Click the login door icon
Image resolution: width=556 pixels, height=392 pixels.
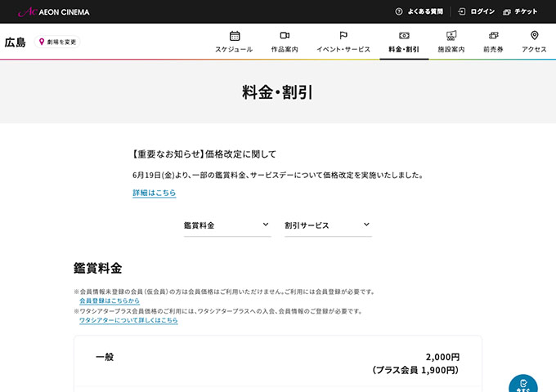(462, 11)
